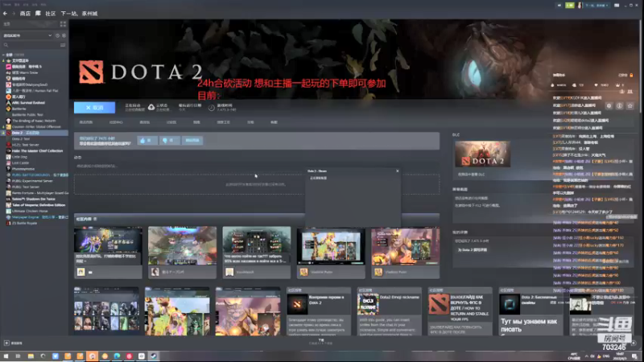The height and width of the screenshot is (362, 644).
Task: Select Battlerite in the library list
Action: pyautogui.click(x=19, y=109)
